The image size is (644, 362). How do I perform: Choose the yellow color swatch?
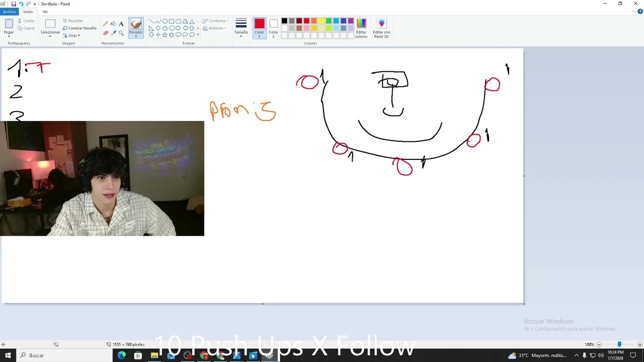pos(321,21)
